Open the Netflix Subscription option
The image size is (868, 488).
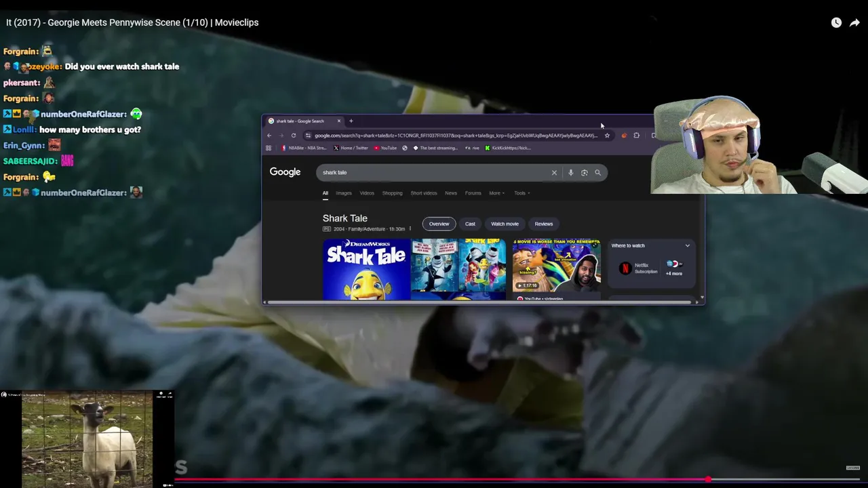click(x=639, y=268)
